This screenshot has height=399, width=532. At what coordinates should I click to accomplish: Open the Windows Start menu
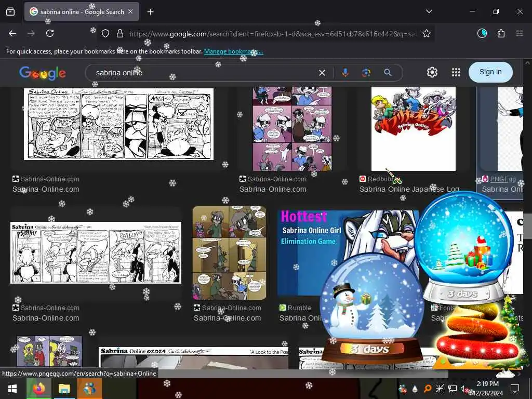pos(12,389)
